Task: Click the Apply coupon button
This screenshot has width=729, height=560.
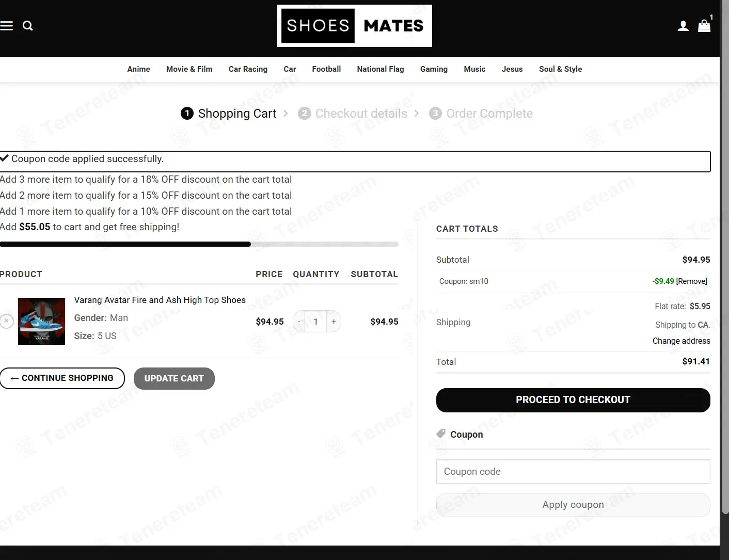Action: pos(573,505)
